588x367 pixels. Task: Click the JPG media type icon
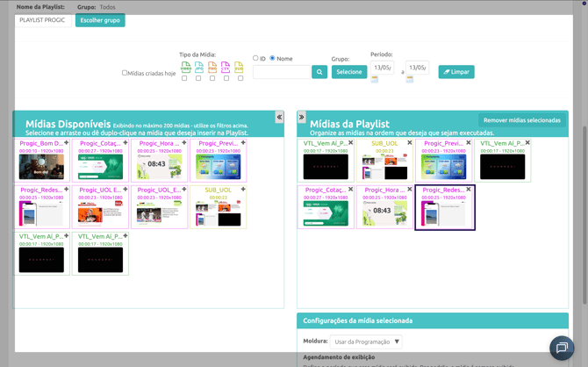199,68
